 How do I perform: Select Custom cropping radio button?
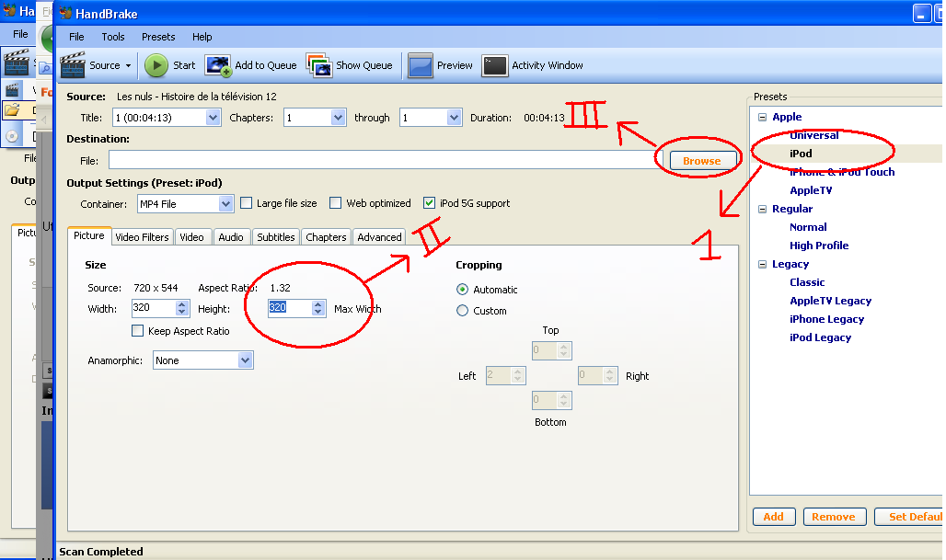pyautogui.click(x=462, y=311)
